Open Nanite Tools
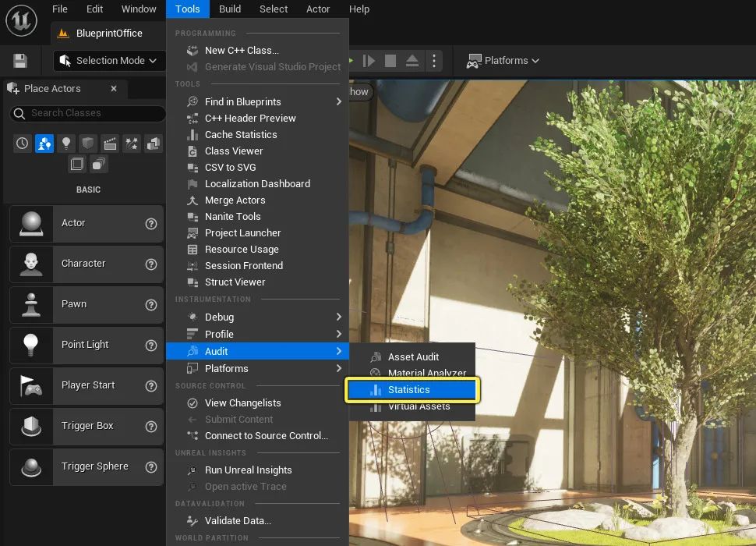The width and height of the screenshot is (756, 546). coord(257,217)
